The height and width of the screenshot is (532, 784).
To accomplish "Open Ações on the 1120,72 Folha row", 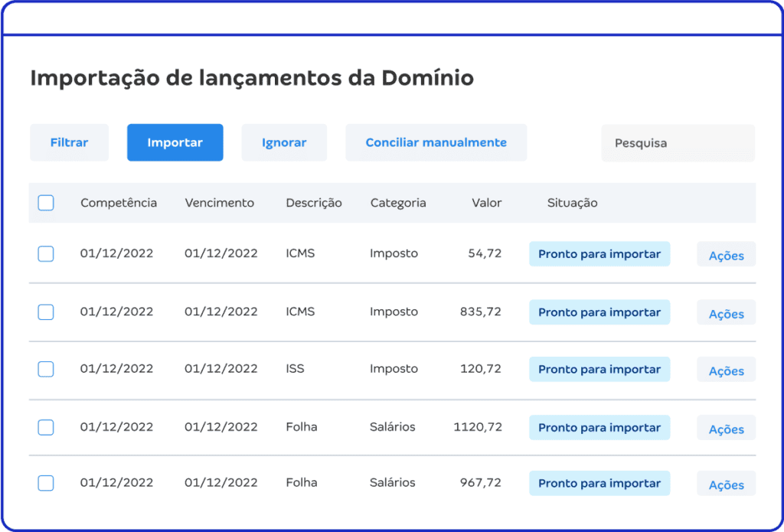I will pos(726,427).
